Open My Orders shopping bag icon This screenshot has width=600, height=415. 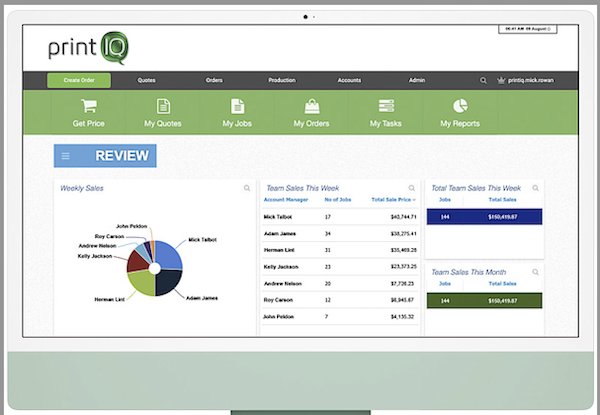pyautogui.click(x=312, y=106)
